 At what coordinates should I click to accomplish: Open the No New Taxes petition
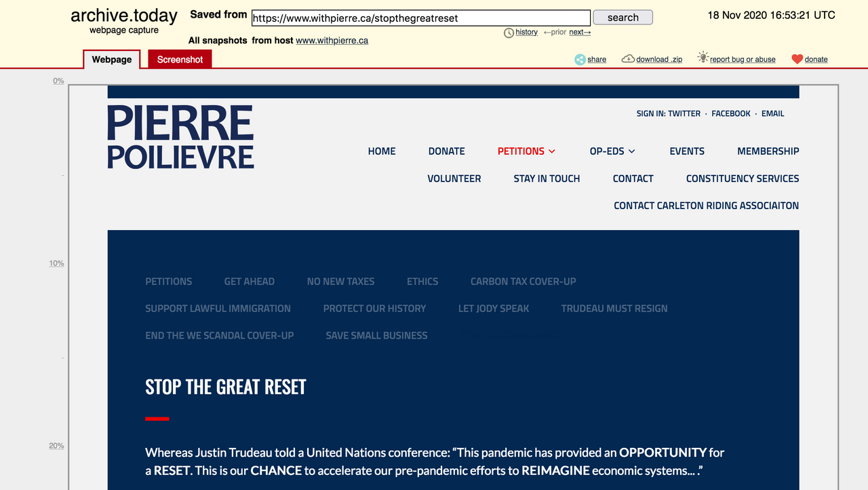click(x=340, y=281)
